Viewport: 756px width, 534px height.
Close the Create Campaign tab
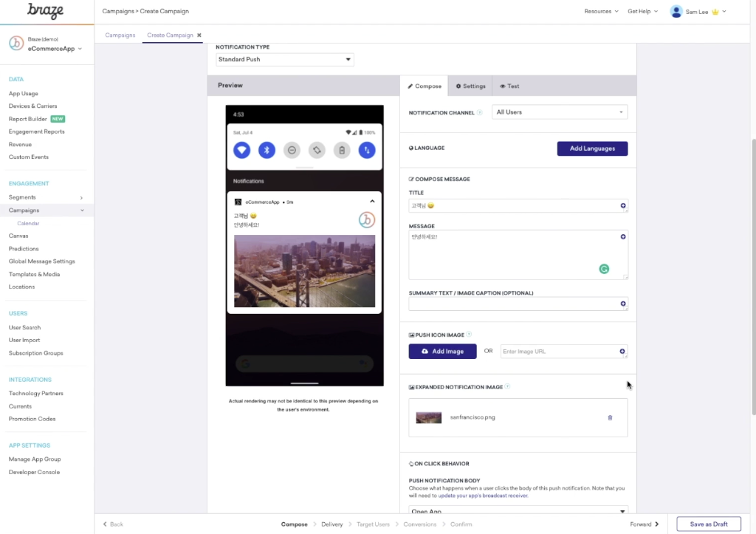[199, 35]
